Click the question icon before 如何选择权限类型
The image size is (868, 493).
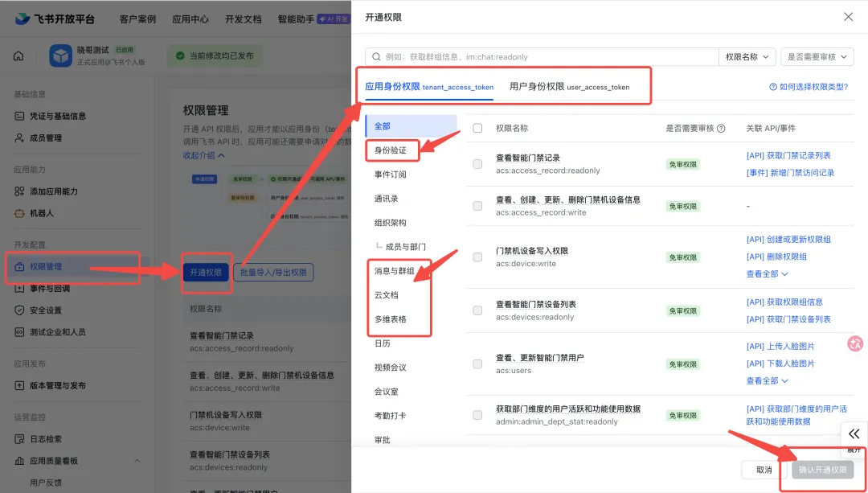(x=773, y=87)
